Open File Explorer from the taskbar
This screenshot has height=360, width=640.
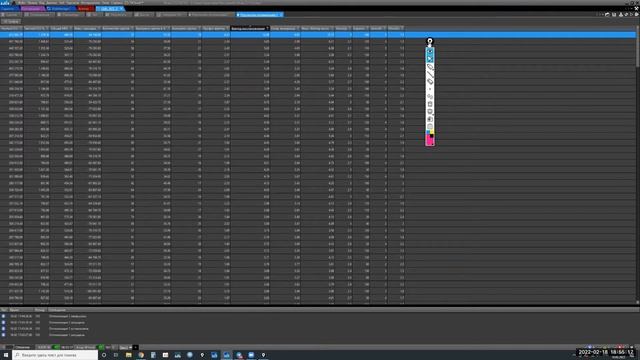tap(129, 355)
